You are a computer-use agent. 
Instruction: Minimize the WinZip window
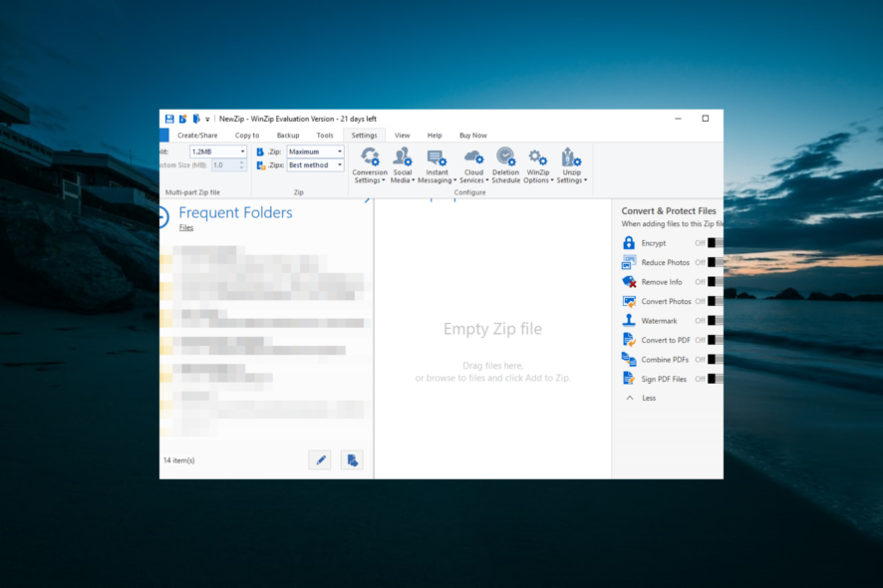point(678,119)
